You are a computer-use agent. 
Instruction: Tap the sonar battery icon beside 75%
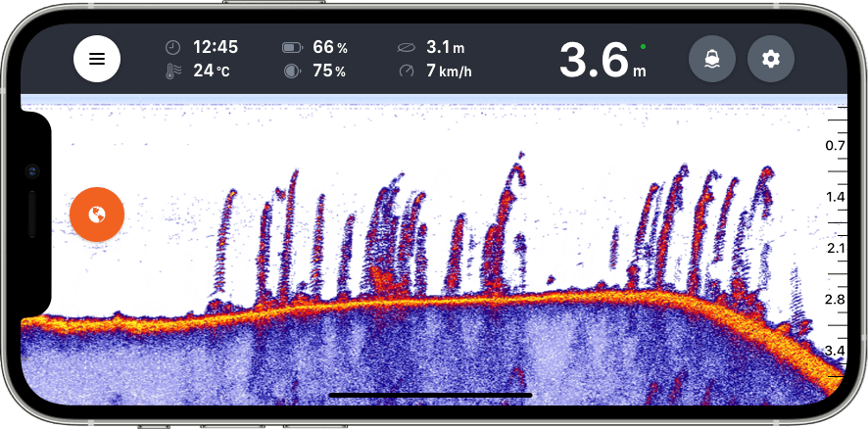[x=293, y=71]
